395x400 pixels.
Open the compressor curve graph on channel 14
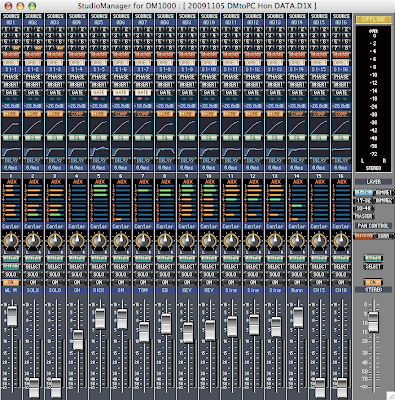click(297, 126)
